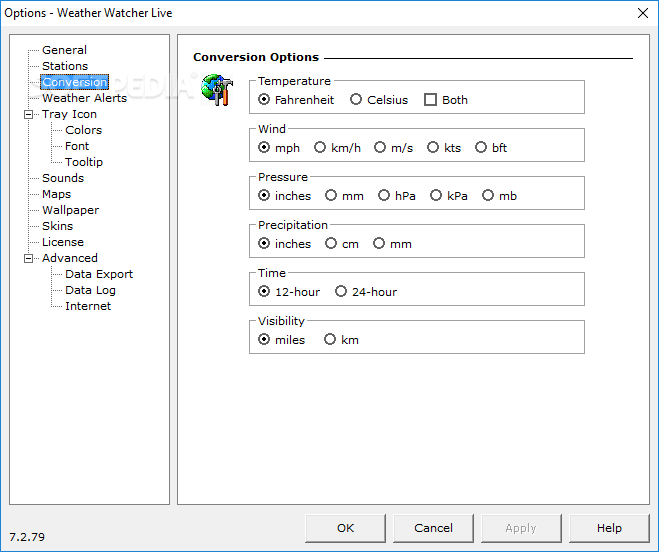Select Conversion in the options tree
This screenshot has height=552, width=659.
click(x=74, y=82)
